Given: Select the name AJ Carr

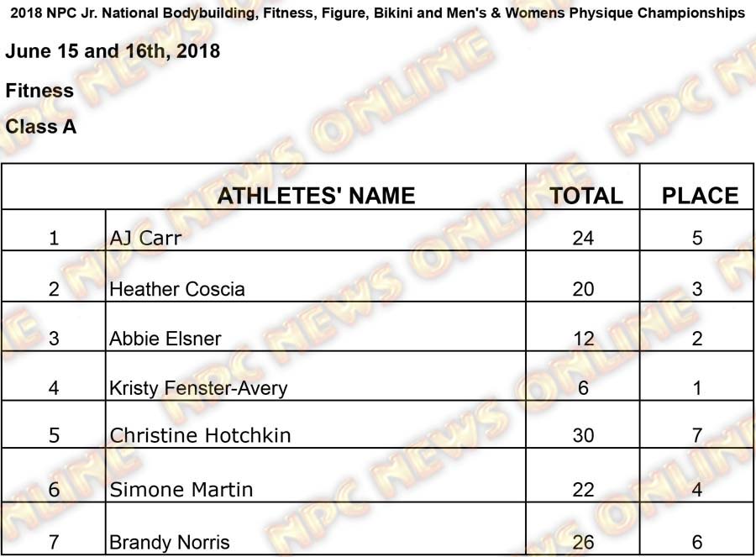Looking at the screenshot, I should point(145,238).
